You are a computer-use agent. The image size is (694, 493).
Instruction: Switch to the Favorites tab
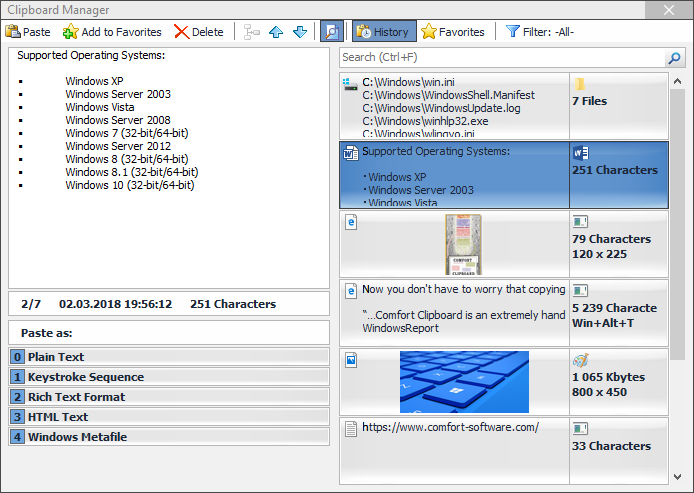click(x=453, y=32)
